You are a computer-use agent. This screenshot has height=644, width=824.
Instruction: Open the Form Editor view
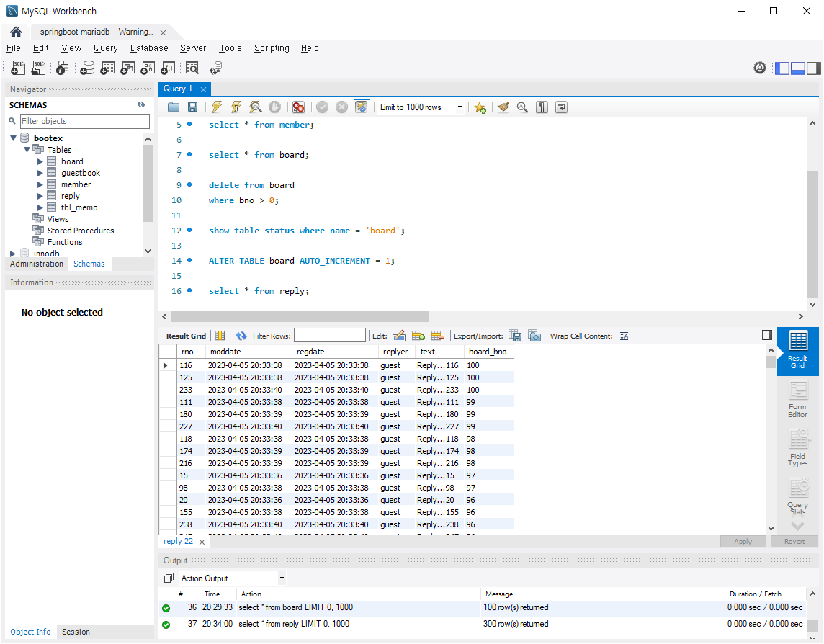(798, 400)
